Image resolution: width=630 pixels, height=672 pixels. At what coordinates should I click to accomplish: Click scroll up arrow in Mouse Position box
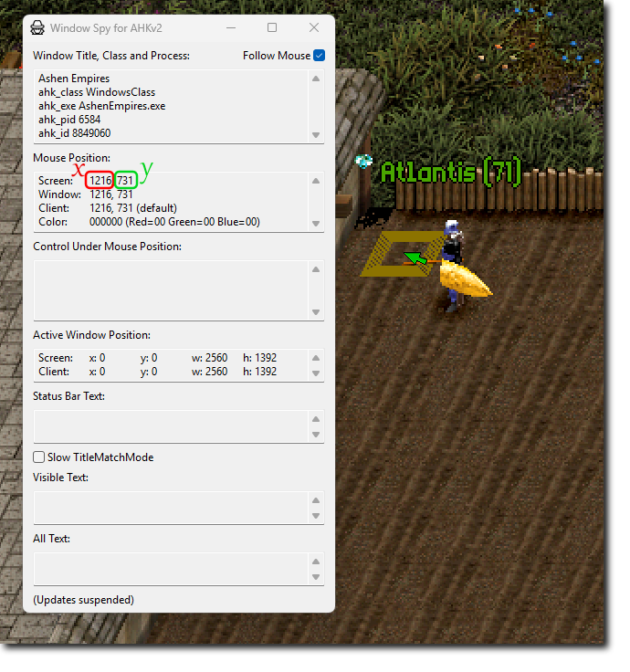[316, 181]
